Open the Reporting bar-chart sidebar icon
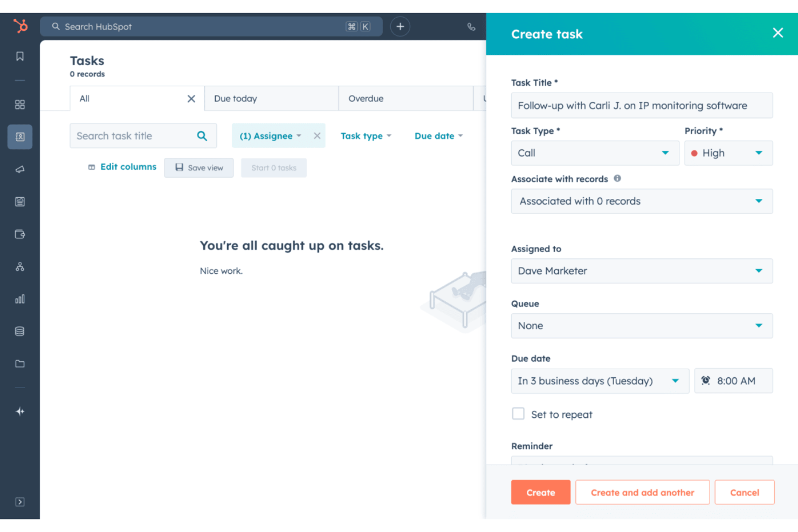 19,299
